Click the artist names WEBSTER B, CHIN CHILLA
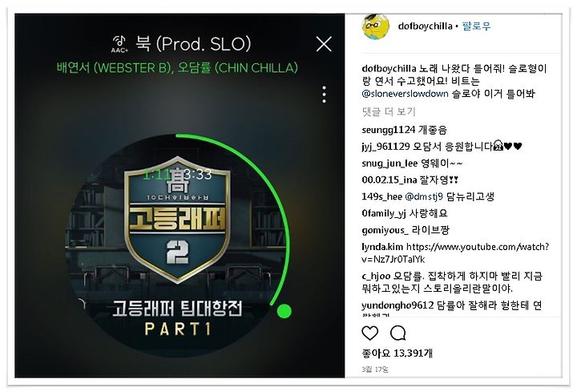Screen dimensions: 577x392 177,67
